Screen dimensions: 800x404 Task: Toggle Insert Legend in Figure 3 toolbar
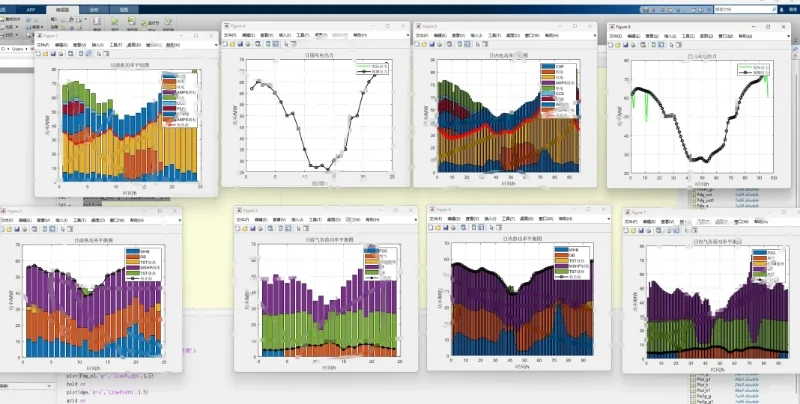click(x=288, y=229)
